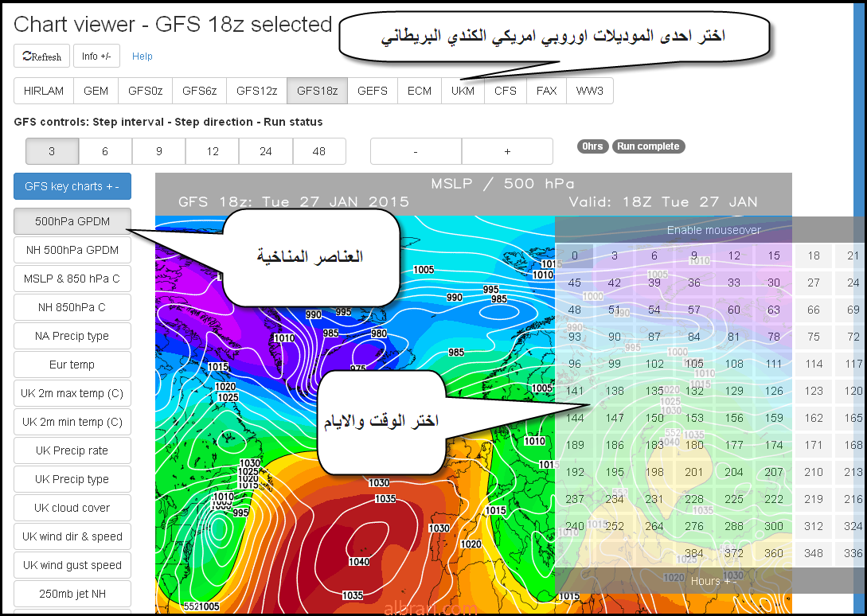The image size is (867, 616).
Task: Choose forecast hour 114
Action: point(814,364)
